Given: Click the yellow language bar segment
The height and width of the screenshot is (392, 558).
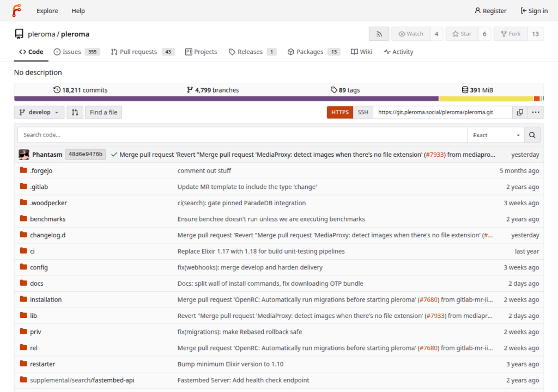Looking at the screenshot, I should [x=487, y=99].
